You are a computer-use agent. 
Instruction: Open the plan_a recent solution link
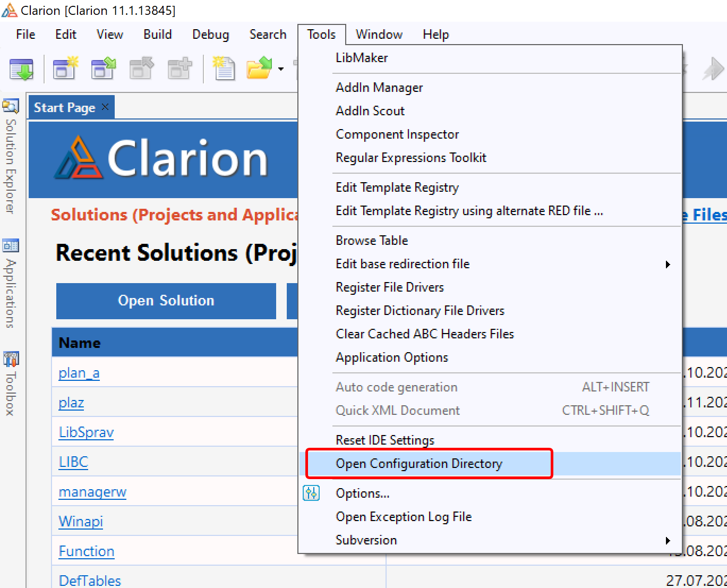click(x=79, y=373)
